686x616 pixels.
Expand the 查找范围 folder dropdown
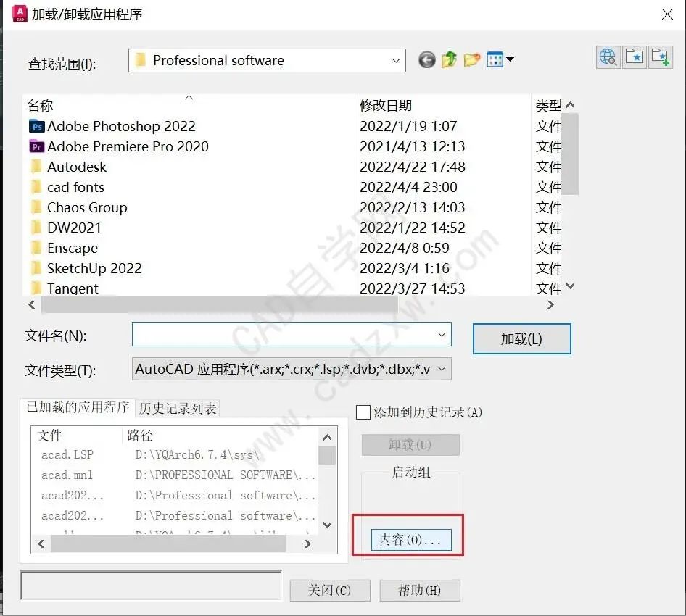(396, 60)
